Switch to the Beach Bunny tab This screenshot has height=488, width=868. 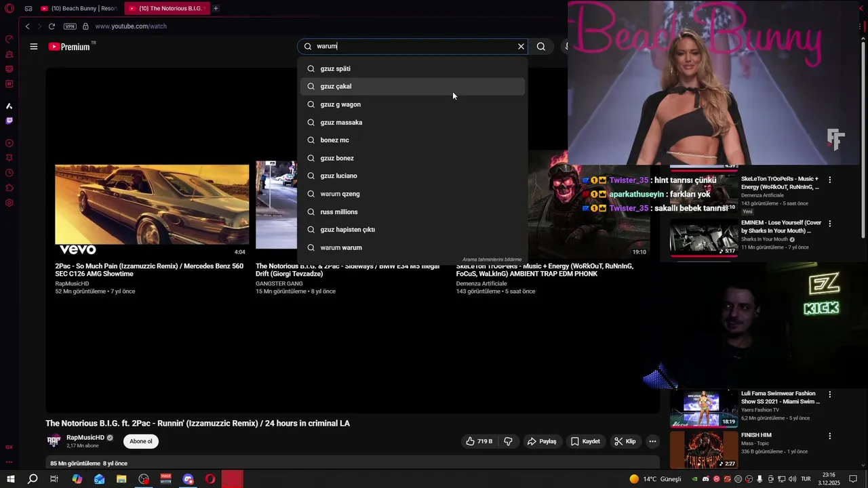click(79, 8)
